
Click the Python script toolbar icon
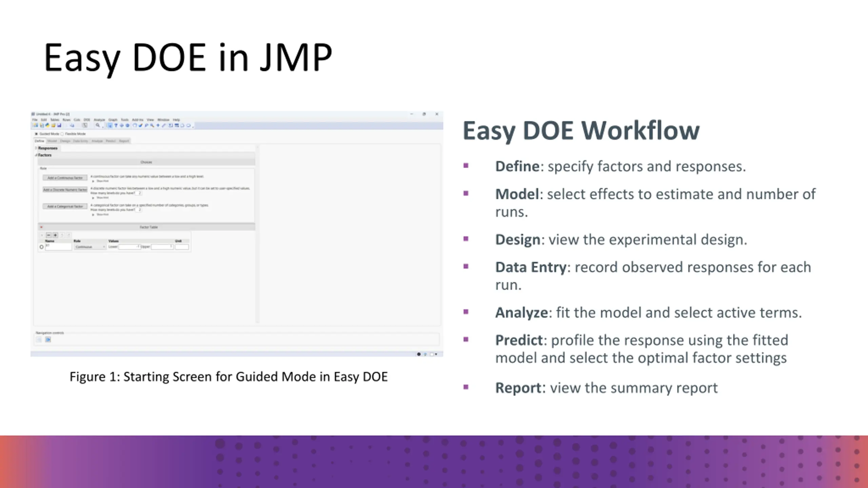47,125
